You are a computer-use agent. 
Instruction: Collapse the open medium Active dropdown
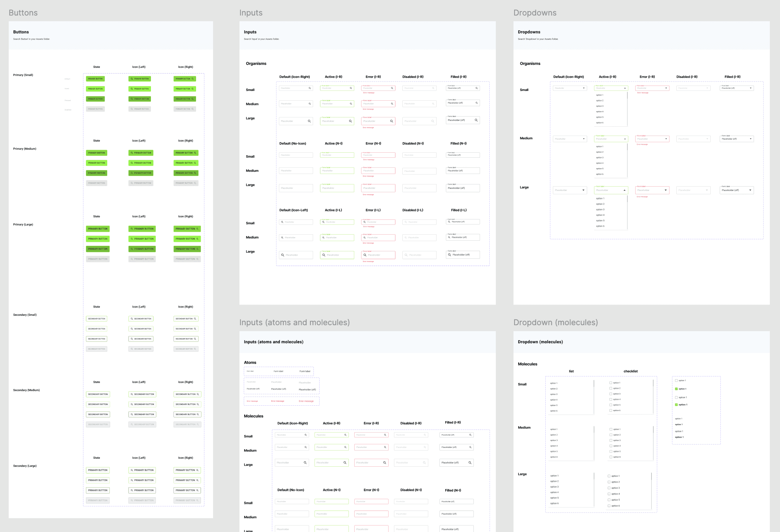(x=624, y=139)
